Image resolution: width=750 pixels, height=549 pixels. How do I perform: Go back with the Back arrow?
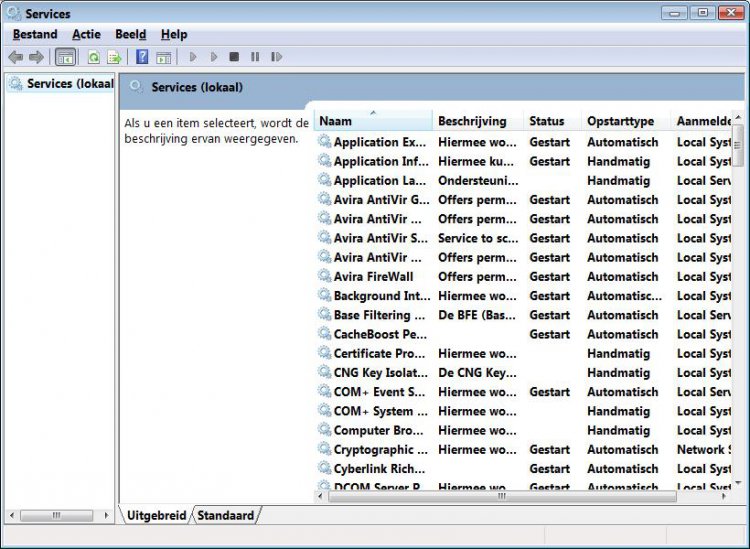click(x=15, y=57)
